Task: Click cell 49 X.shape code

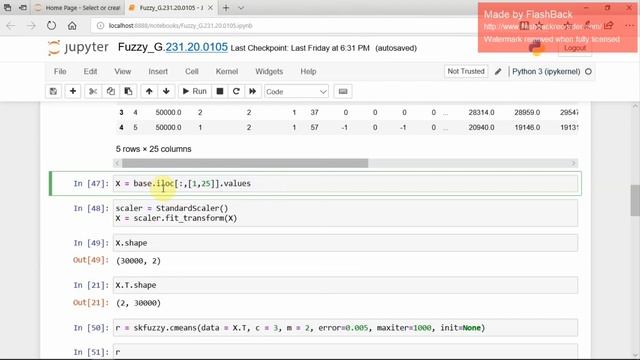Action: 345,243
